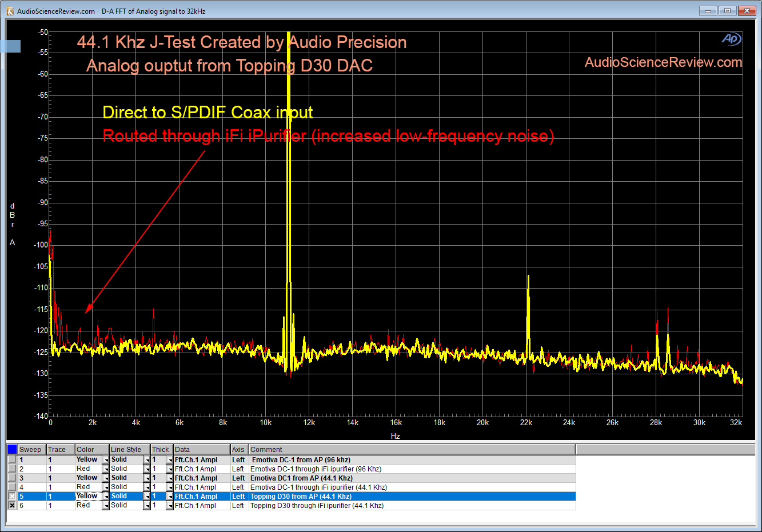Uncheck sweep 6 Topping D30 through iFi trace
762x532 pixels.
coord(12,506)
